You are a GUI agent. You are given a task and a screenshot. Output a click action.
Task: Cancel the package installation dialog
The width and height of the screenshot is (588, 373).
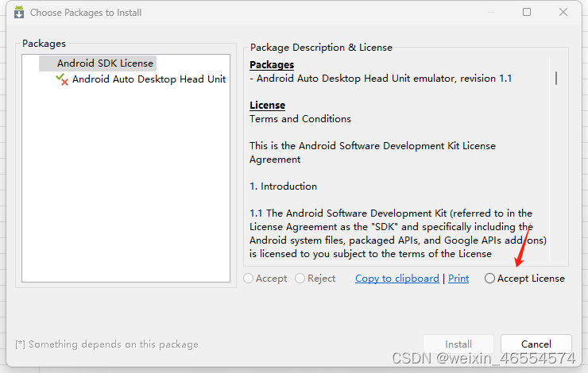pyautogui.click(x=536, y=344)
